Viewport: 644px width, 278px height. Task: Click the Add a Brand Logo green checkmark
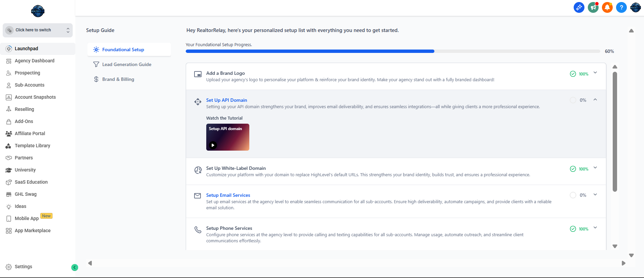573,74
